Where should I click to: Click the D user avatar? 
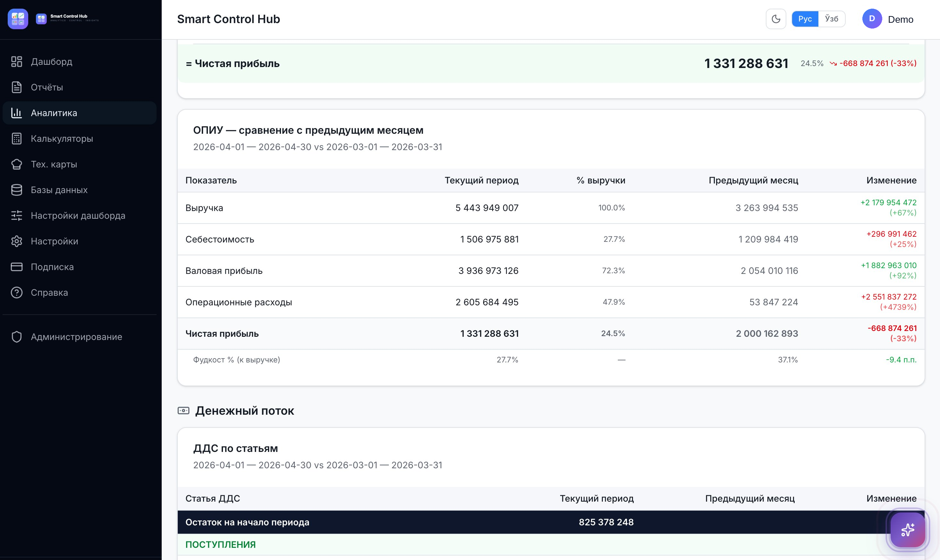[872, 19]
